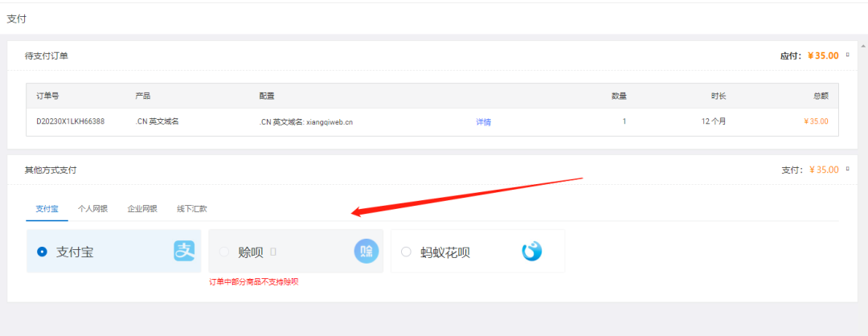Select the 支付宝 payment tab
This screenshot has width=868, height=336.
pyautogui.click(x=47, y=208)
